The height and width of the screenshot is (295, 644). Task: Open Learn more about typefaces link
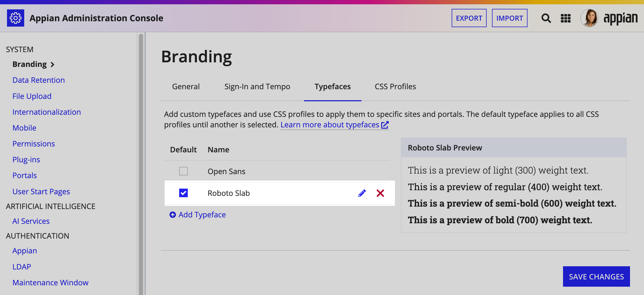330,125
